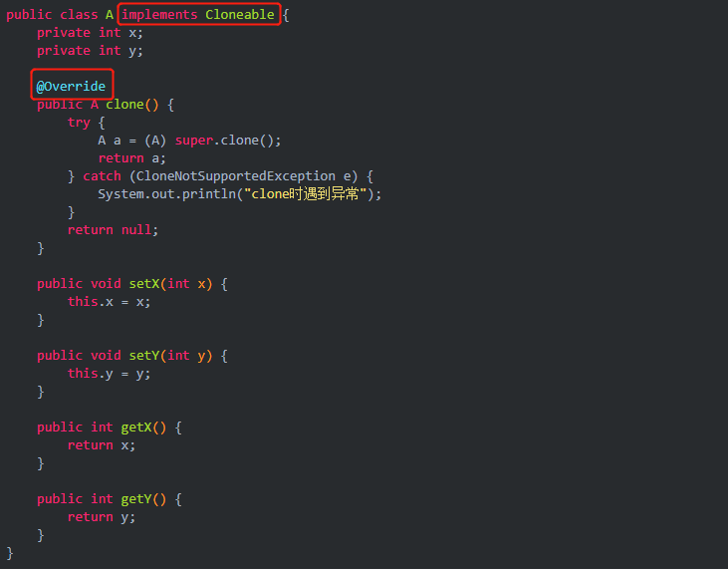728x570 pixels.
Task: Click 'private int x;' field declaration
Action: click(x=90, y=33)
